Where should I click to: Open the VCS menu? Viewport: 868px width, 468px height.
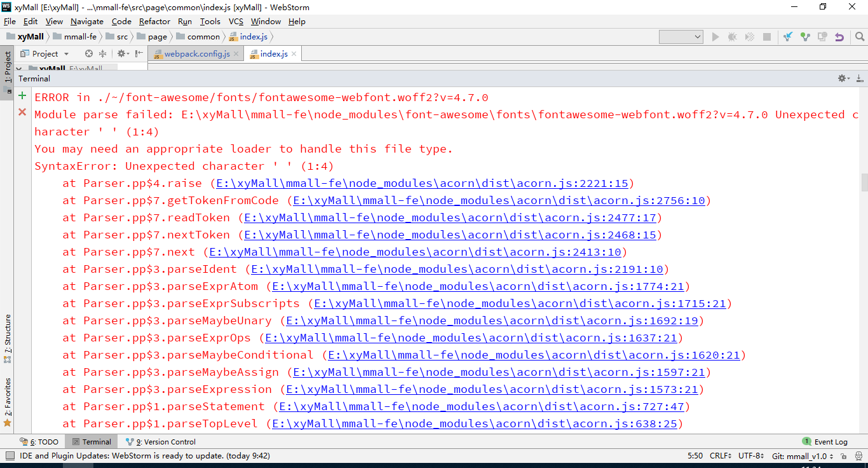pyautogui.click(x=236, y=21)
